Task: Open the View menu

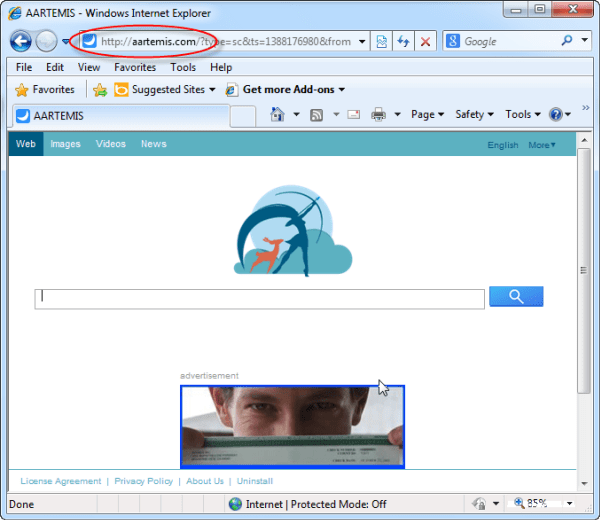Action: 89,67
